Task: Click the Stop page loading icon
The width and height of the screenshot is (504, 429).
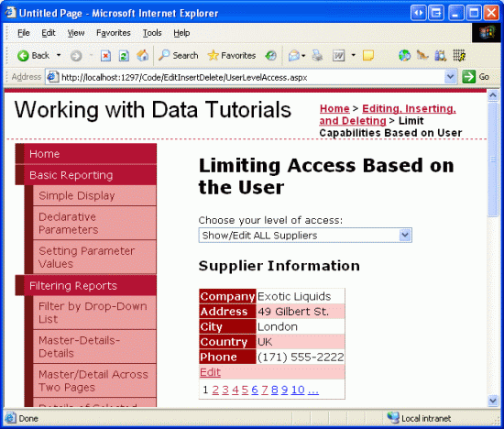Action: [x=105, y=56]
